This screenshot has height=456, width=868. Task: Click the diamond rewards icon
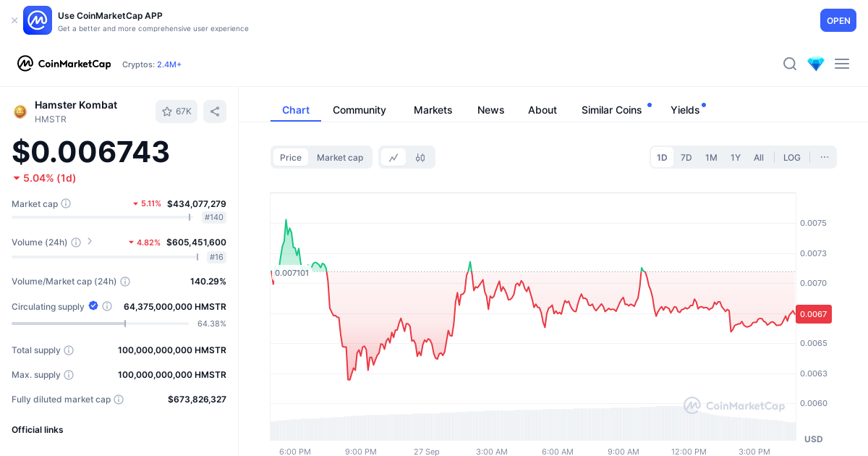click(816, 64)
